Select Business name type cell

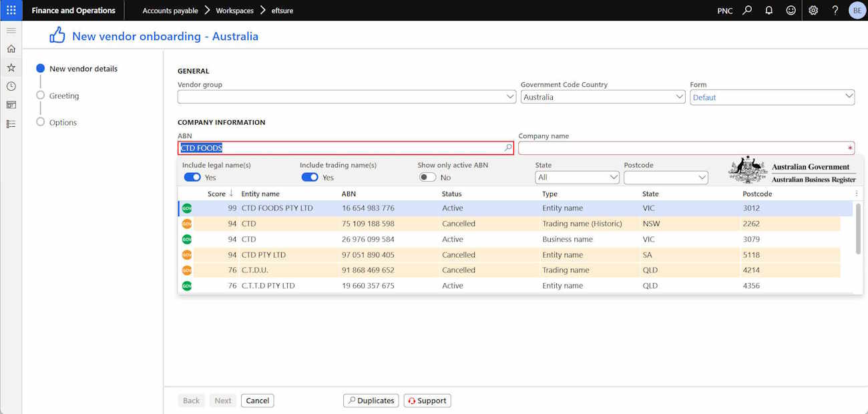click(567, 239)
